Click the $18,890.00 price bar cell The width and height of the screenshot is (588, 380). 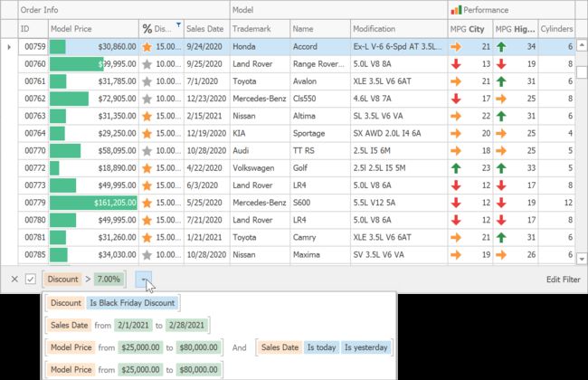(x=93, y=168)
